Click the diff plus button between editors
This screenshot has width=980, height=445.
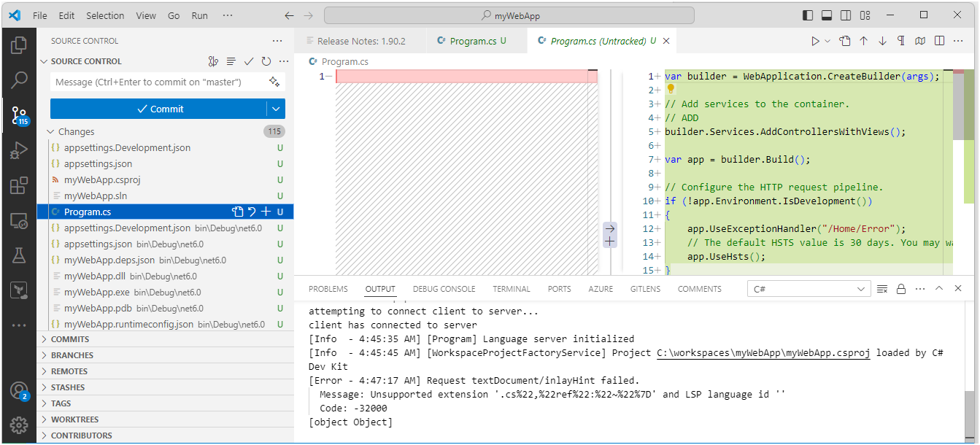point(610,241)
